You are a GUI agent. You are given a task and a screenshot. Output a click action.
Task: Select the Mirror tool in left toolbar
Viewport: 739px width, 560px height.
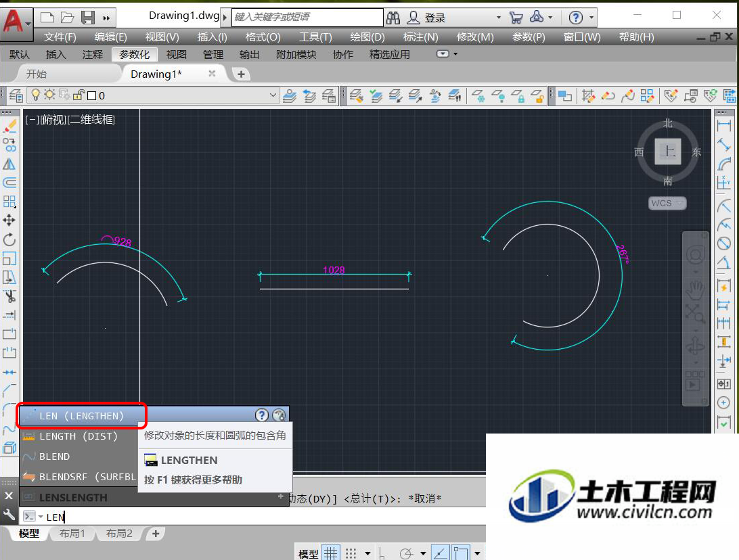[9, 164]
